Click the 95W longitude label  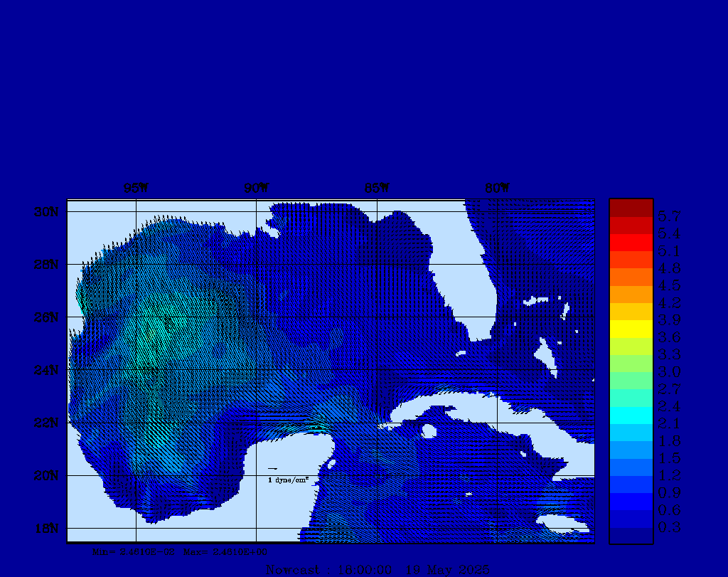point(136,189)
